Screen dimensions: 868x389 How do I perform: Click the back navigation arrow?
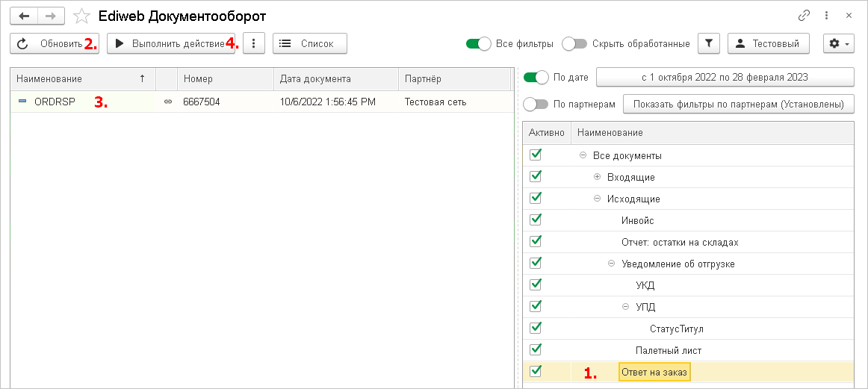click(24, 16)
